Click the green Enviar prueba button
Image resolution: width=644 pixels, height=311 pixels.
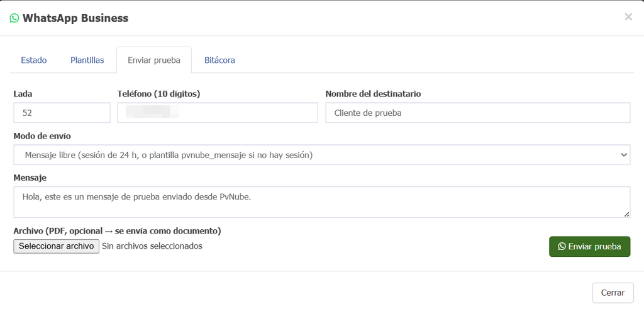pos(589,246)
